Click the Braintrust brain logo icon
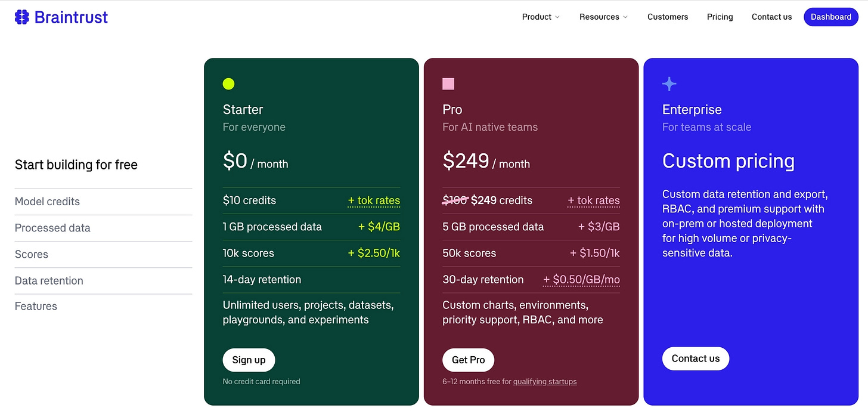 pos(22,17)
